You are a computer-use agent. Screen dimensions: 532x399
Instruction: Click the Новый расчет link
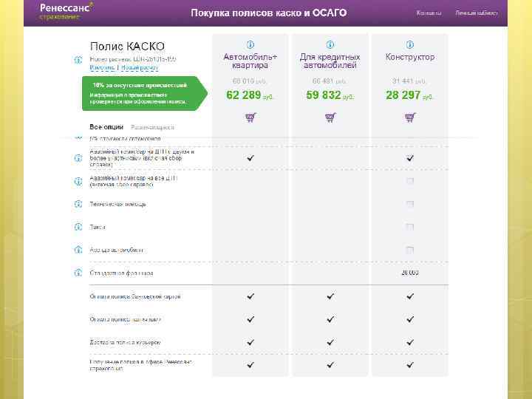point(138,67)
